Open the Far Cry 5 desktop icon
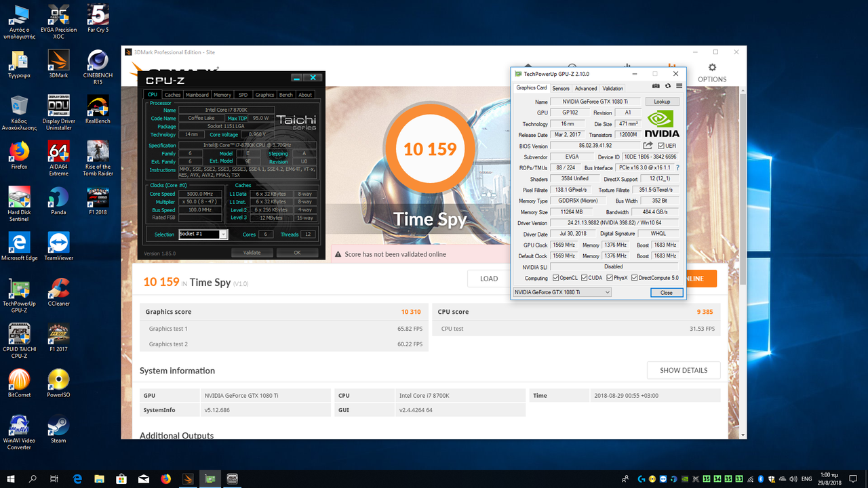The image size is (868, 488). point(98,18)
